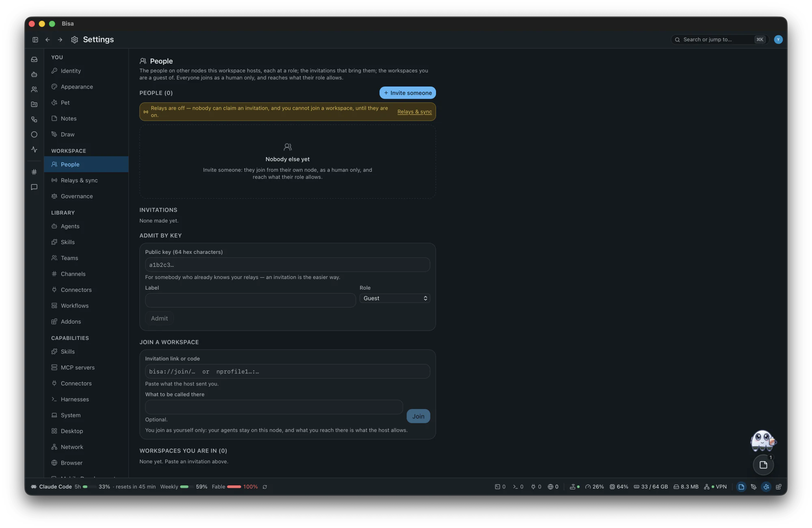Image resolution: width=812 pixels, height=528 pixels.
Task: Select Workflows in the Library section
Action: (86, 305)
